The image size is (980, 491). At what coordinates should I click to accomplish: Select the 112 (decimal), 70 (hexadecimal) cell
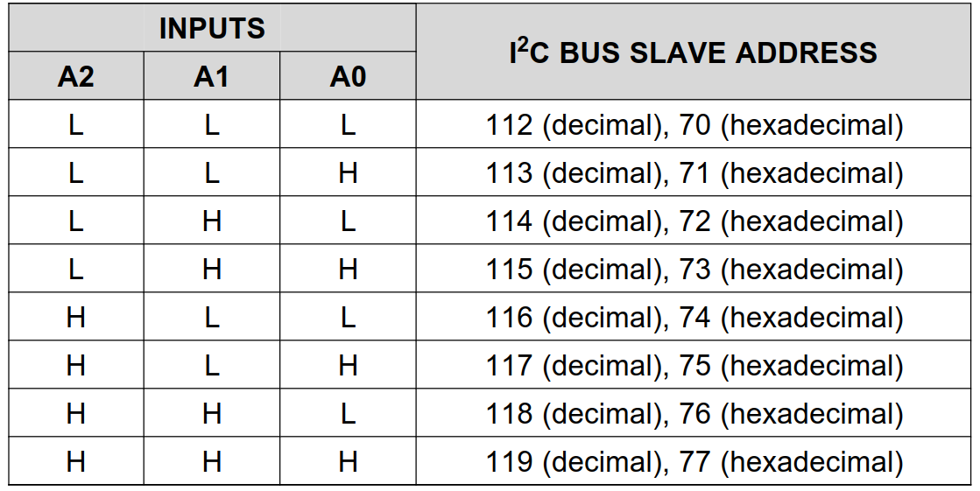tap(694, 125)
